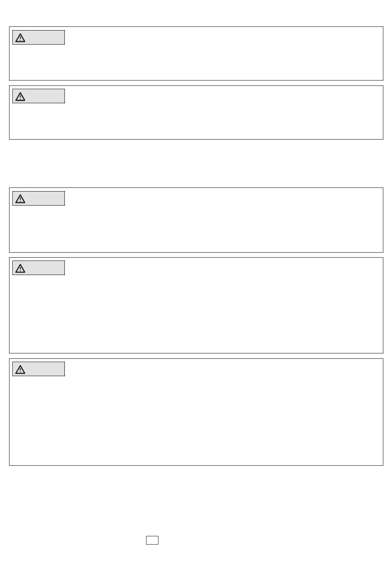
Task: Click the gray label beside the second warning triangle
Action: 45,96
